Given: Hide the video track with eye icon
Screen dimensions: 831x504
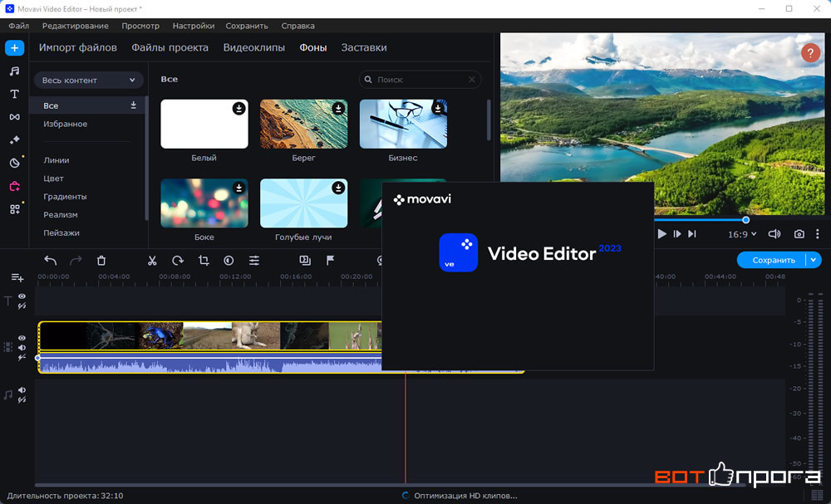Looking at the screenshot, I should pos(22,338).
